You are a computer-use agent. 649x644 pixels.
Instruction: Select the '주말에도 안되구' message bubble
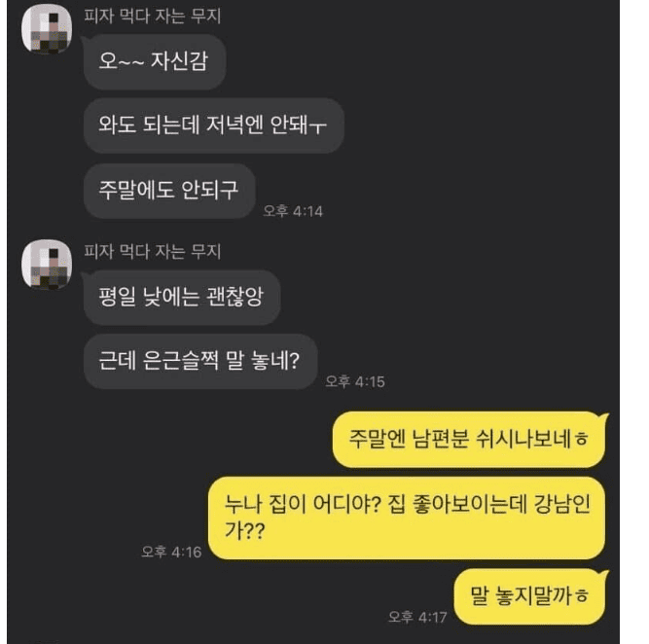169,191
